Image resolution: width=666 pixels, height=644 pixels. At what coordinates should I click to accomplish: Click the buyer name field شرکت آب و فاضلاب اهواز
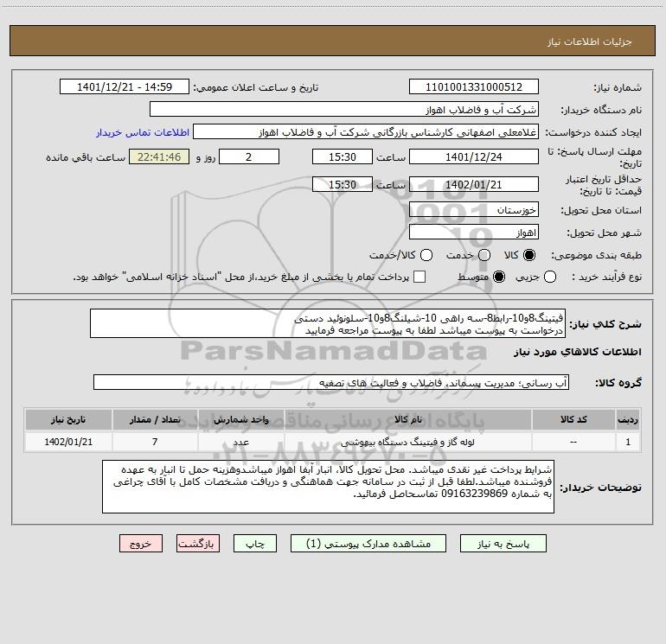344,110
